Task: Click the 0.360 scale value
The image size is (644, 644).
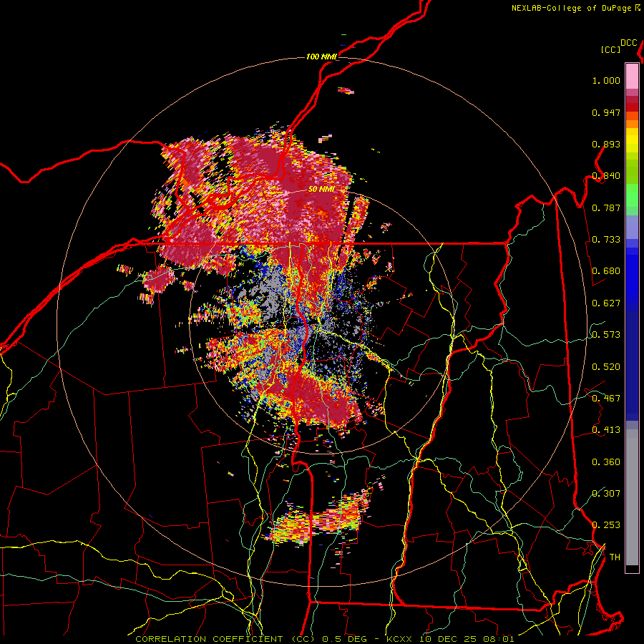Action: click(x=606, y=462)
